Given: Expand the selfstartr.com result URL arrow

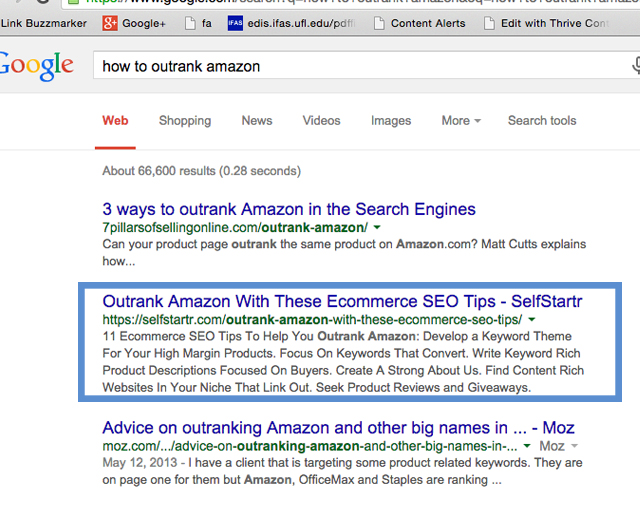Looking at the screenshot, I should click(531, 320).
